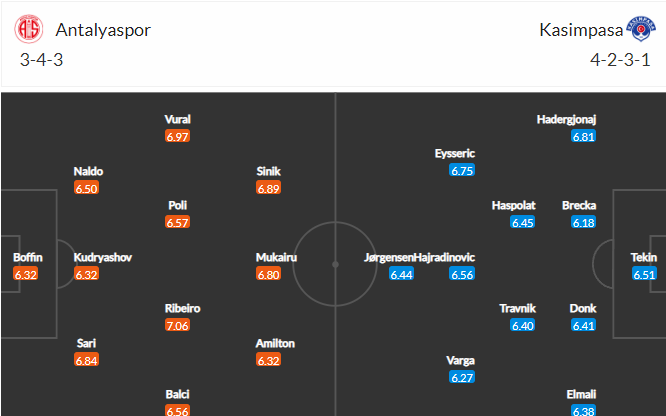Select Varga's 6.27 rating badge
The height and width of the screenshot is (416, 666).
[462, 377]
